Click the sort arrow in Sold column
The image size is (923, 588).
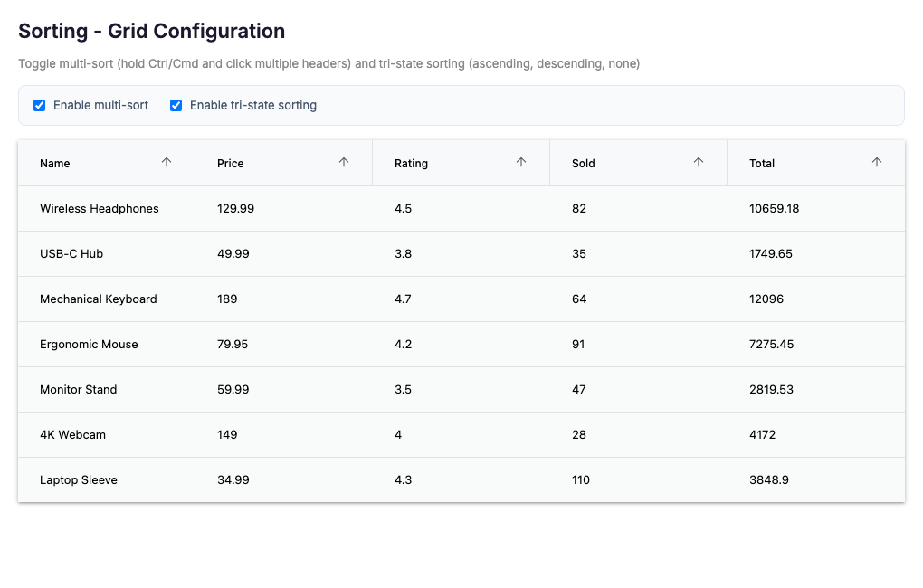pos(699,163)
